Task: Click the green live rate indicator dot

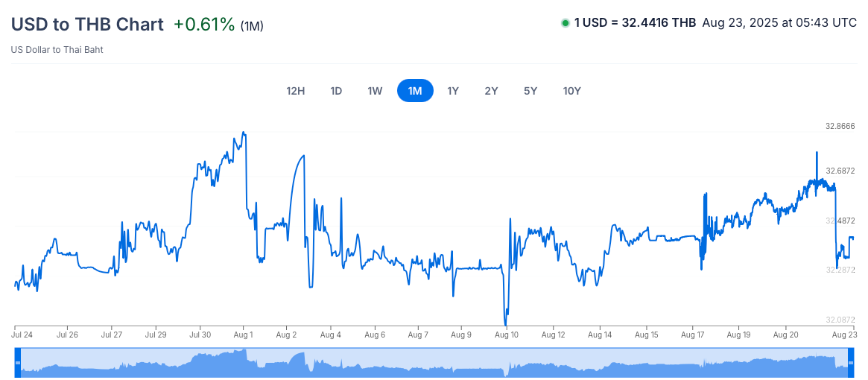Action: point(565,23)
